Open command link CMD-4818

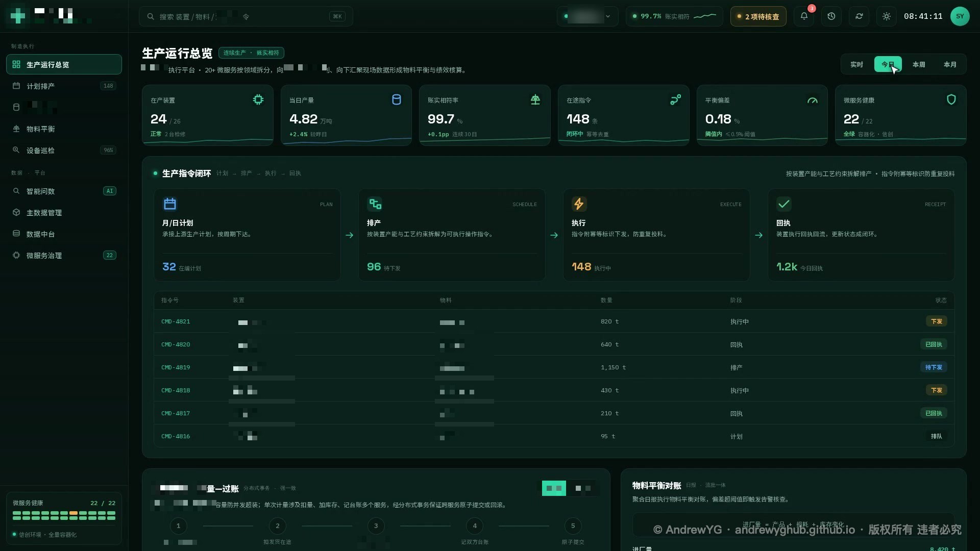point(176,390)
